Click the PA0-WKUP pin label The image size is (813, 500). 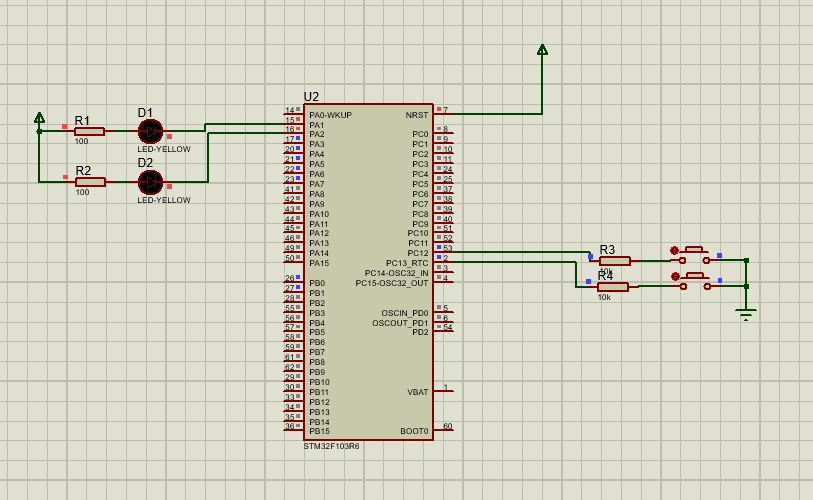point(330,115)
